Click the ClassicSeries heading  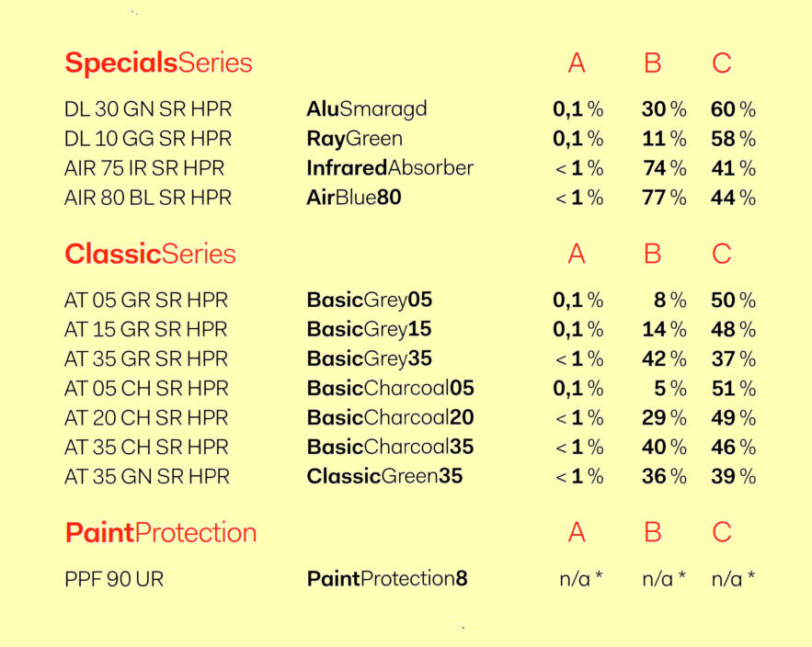[x=150, y=255]
